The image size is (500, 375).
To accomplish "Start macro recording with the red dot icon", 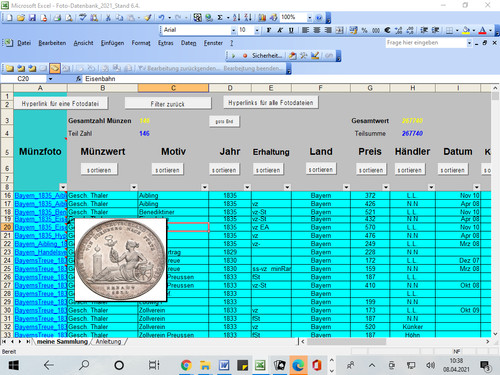I will pos(245,56).
